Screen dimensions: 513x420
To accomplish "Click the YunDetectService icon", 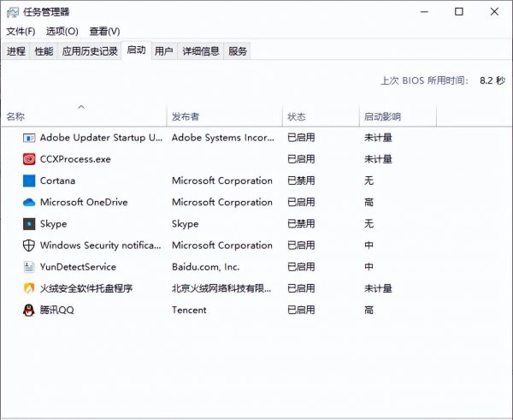I will click(29, 267).
